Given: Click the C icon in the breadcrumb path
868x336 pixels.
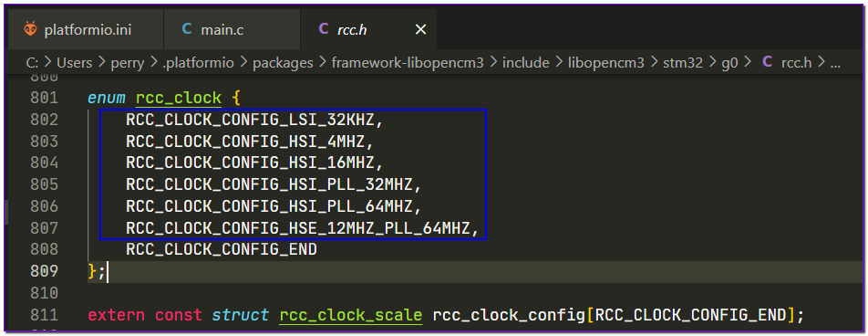Looking at the screenshot, I should point(768,63).
